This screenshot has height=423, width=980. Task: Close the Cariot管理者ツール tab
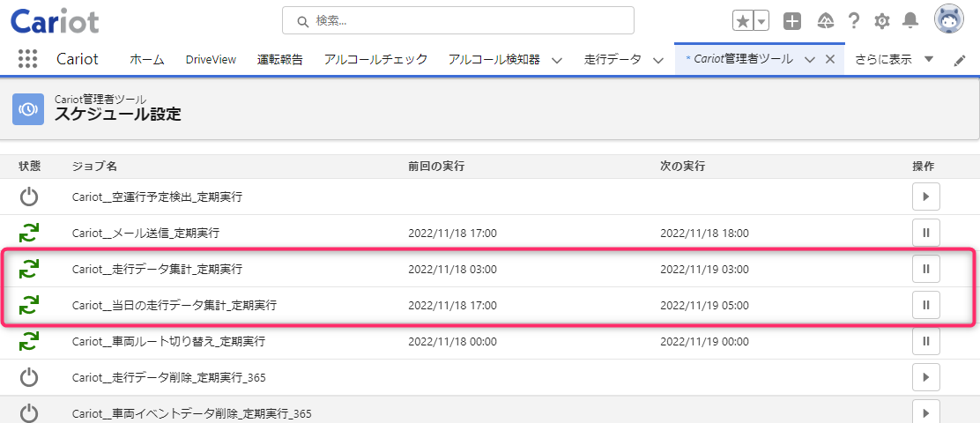pyautogui.click(x=830, y=59)
